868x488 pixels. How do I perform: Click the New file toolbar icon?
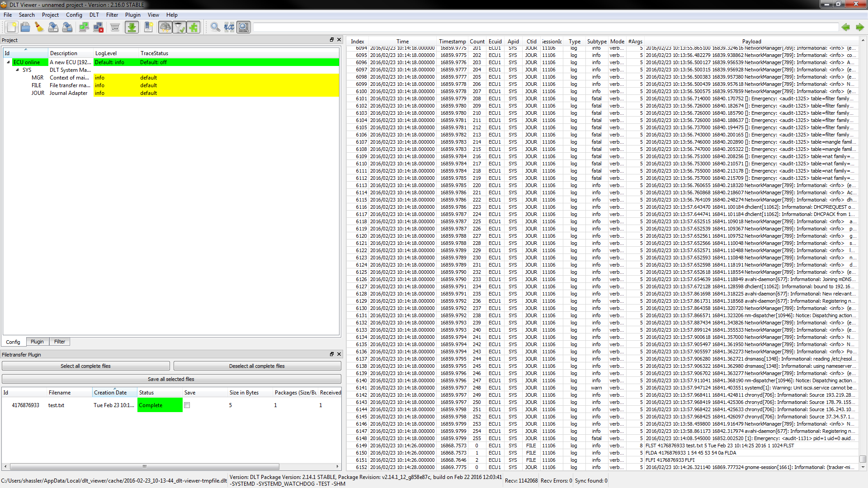12,28
